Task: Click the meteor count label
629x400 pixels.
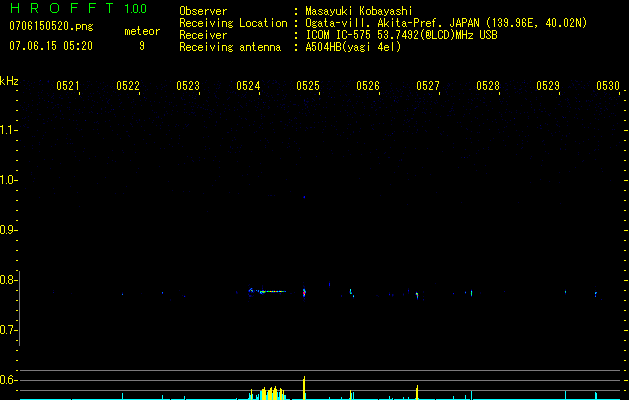Action: (142, 31)
